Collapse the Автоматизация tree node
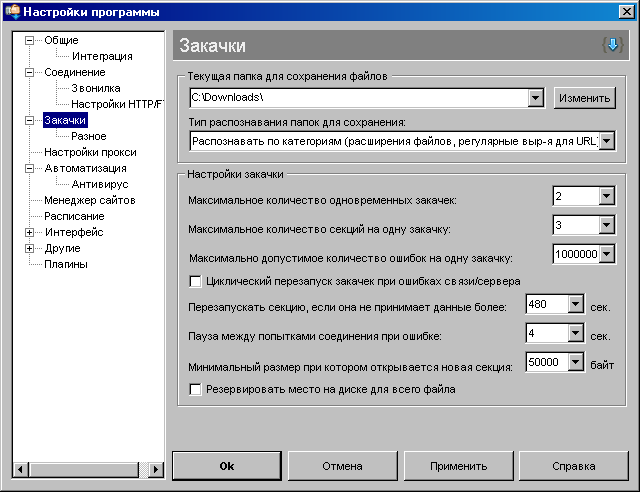 tap(29, 168)
